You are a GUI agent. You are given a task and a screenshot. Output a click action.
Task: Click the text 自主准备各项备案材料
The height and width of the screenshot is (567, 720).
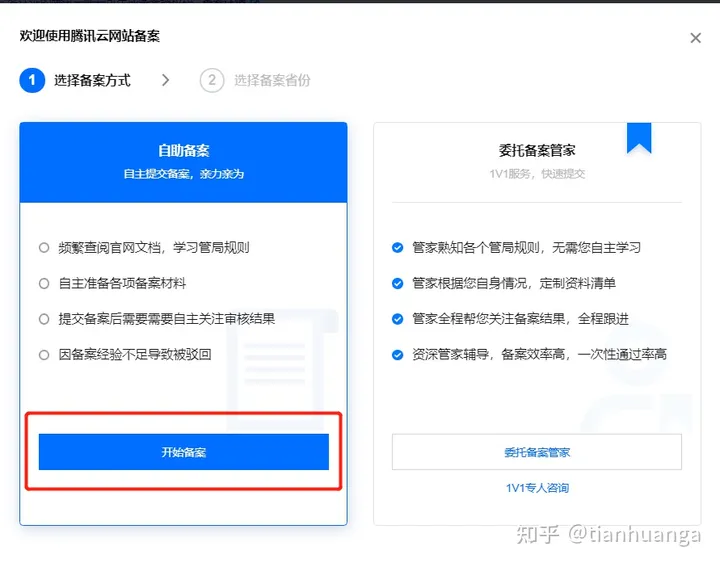122,283
